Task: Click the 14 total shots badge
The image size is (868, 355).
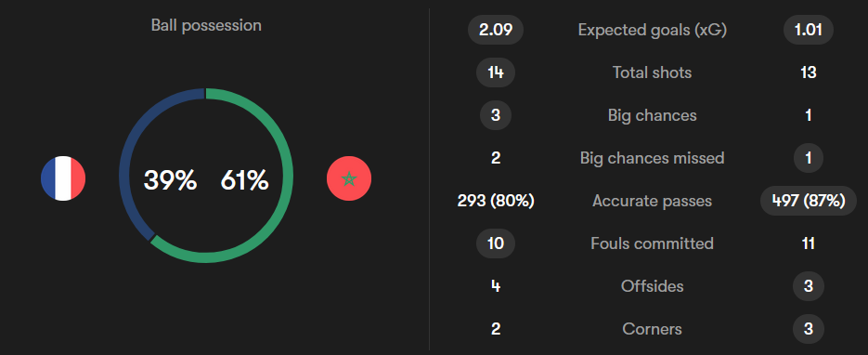Action: [x=496, y=72]
